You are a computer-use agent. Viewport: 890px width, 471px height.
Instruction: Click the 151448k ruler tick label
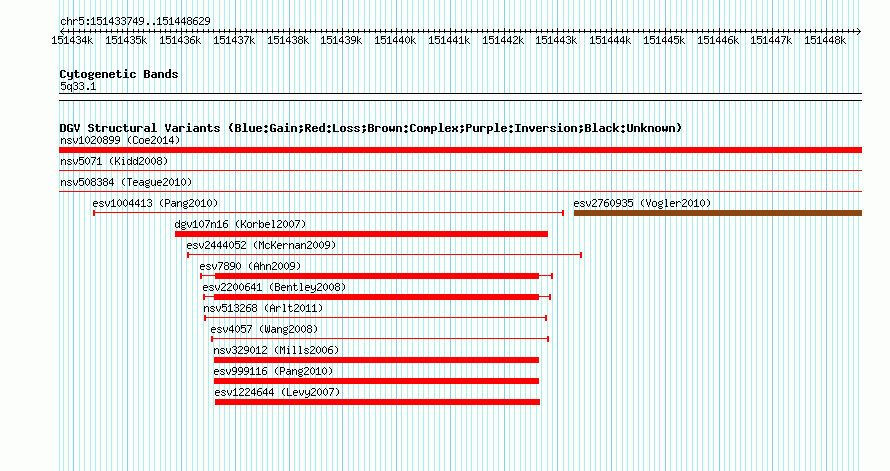pyautogui.click(x=825, y=40)
